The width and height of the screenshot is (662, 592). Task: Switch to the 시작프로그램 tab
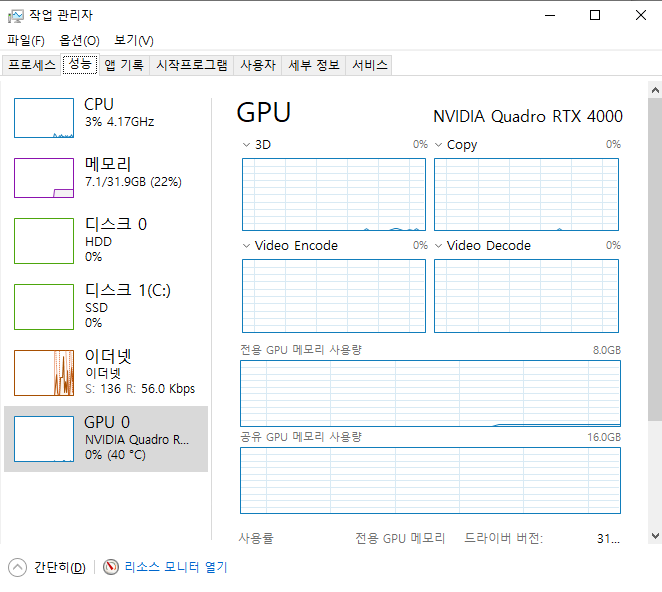pos(192,65)
